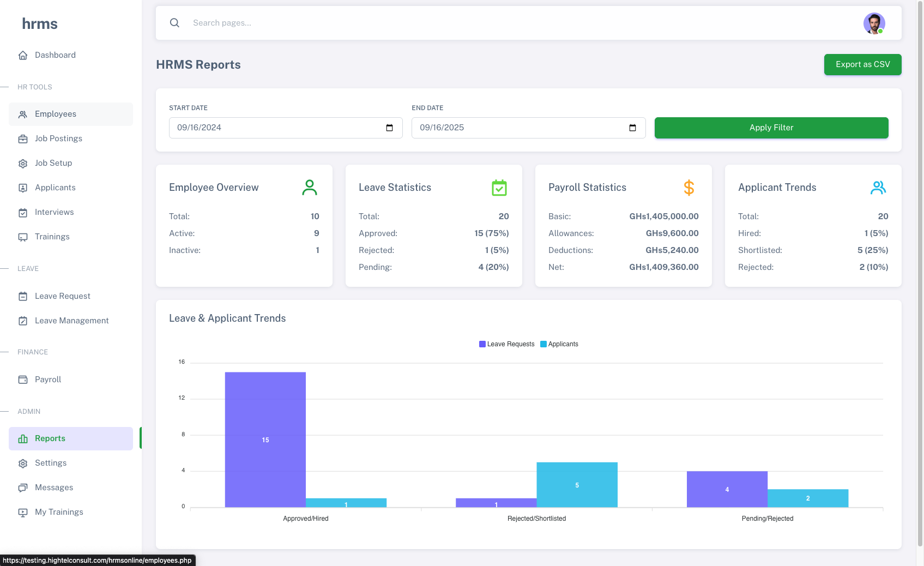Open the user profile avatar
Image resolution: width=924 pixels, height=566 pixels.
pos(874,23)
